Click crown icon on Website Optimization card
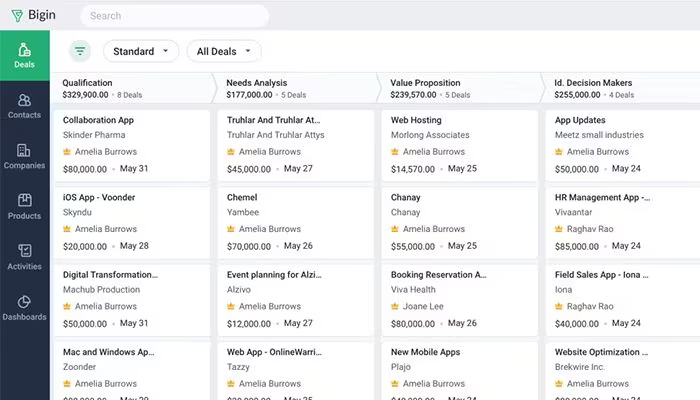 (x=558, y=383)
